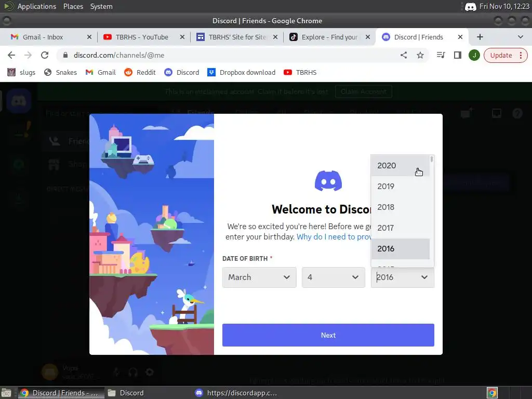Open the discordapp.c... taskbar item

tap(236, 393)
